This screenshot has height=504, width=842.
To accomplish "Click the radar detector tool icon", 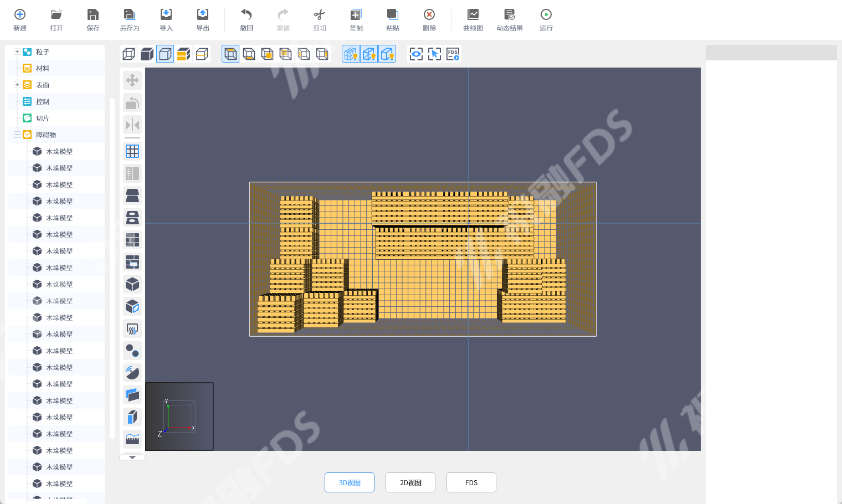I will point(132,373).
